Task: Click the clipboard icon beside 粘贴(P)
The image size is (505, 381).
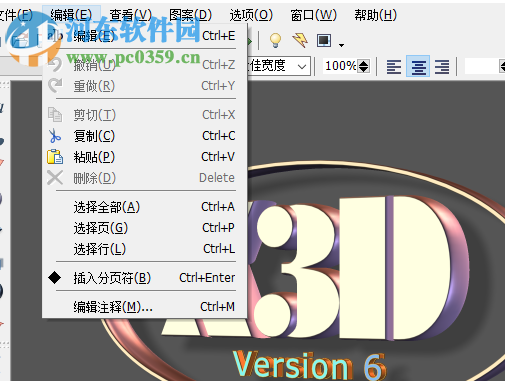Action: tap(55, 157)
